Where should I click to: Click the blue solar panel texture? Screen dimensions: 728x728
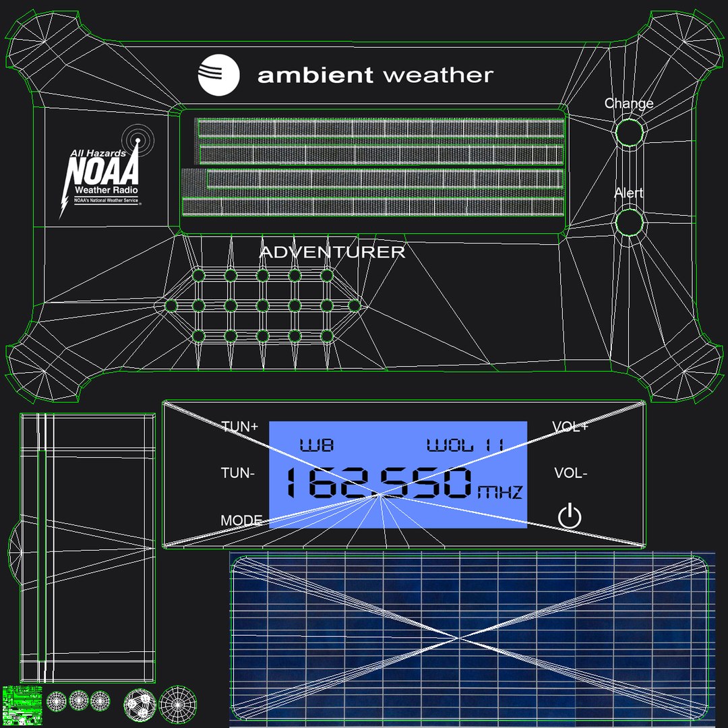(x=473, y=639)
